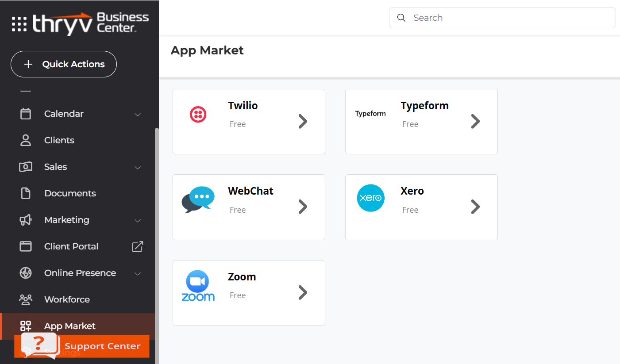Click the Marketing megaphone icon
The height and width of the screenshot is (364, 620).
[x=26, y=220]
